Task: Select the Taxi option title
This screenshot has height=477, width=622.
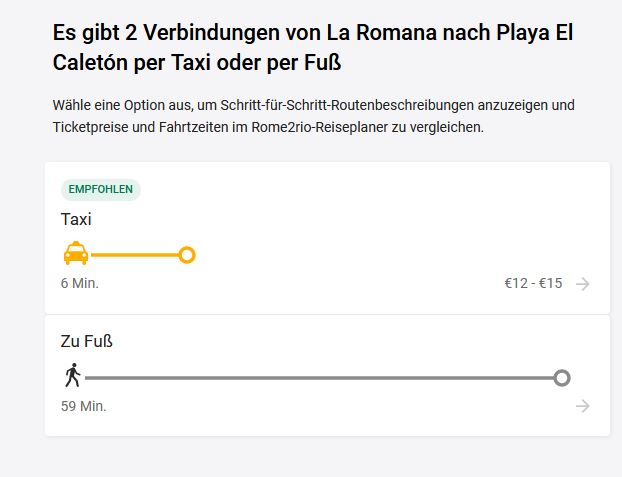Action: (76, 219)
